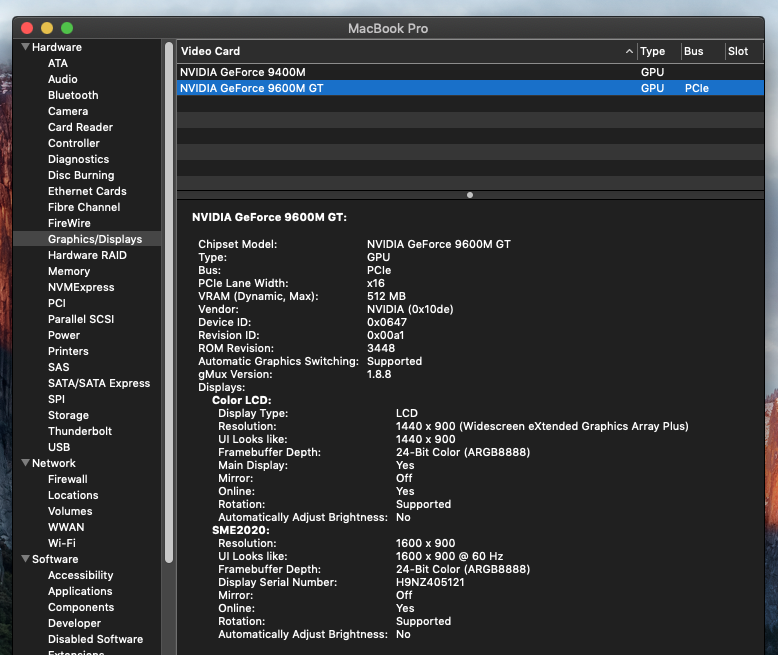Select FireWire in the sidebar

click(69, 223)
